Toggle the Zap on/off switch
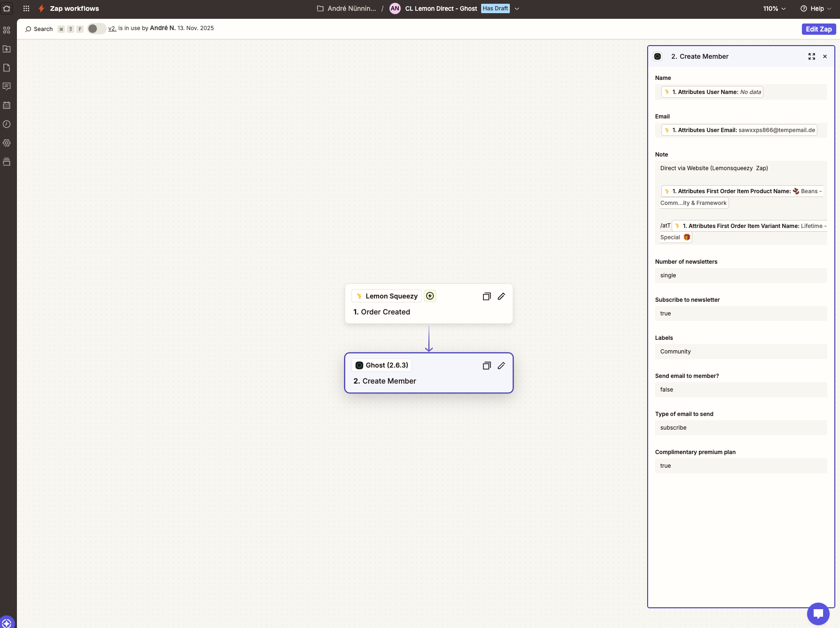Screen dimensions: 840x628 point(97,29)
